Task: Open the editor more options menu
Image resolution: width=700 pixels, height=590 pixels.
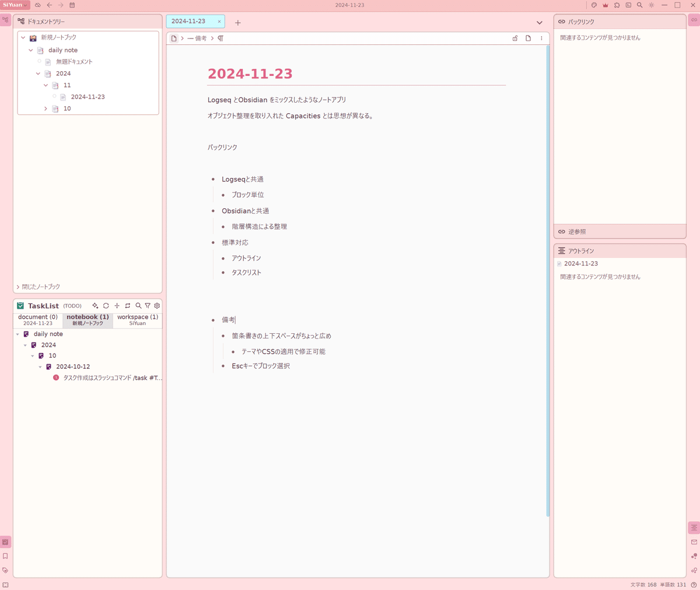Action: [x=541, y=39]
